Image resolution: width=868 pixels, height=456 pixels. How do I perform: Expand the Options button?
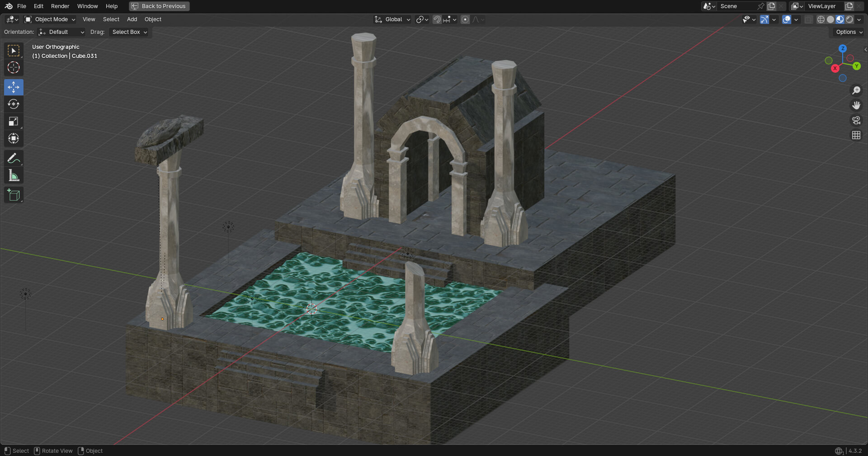coord(849,32)
